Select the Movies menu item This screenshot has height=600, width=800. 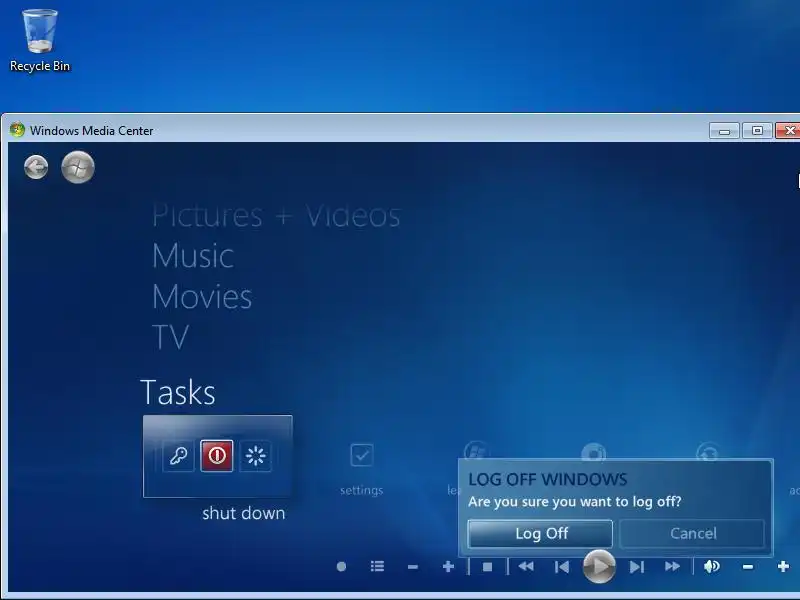202,296
